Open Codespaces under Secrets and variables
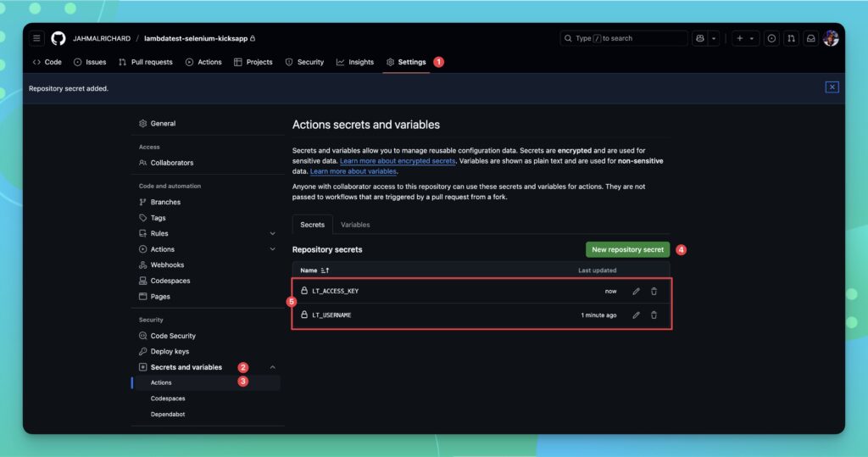Viewport: 868px width, 457px height. click(168, 398)
